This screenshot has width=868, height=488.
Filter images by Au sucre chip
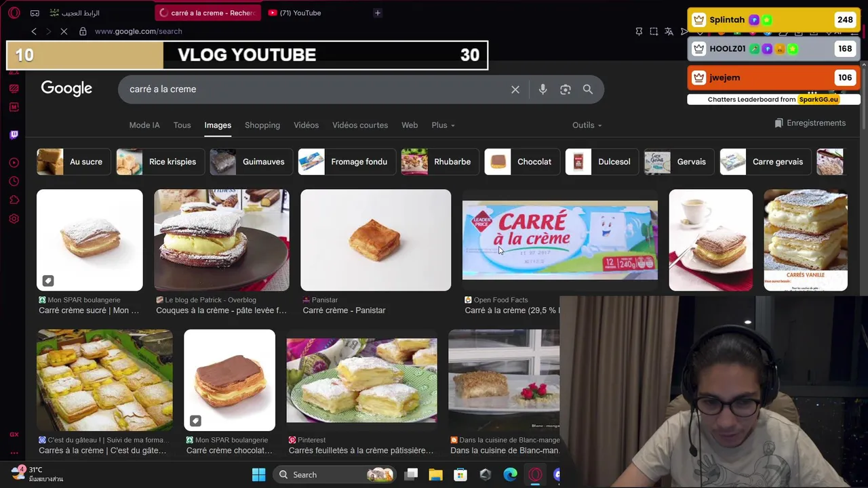(73, 162)
